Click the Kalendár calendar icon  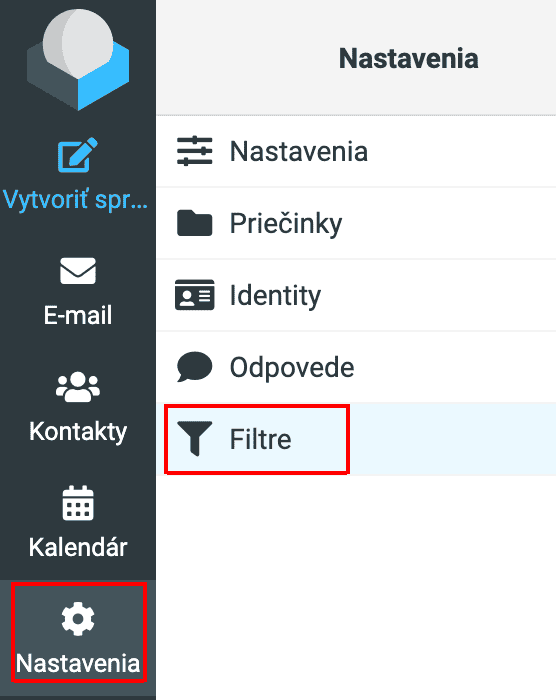[x=78, y=503]
